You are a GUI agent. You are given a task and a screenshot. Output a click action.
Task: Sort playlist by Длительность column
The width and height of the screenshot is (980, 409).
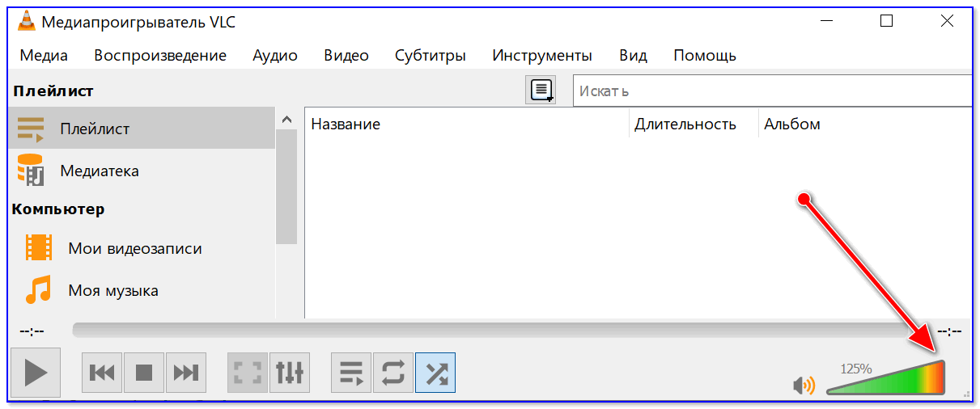694,124
